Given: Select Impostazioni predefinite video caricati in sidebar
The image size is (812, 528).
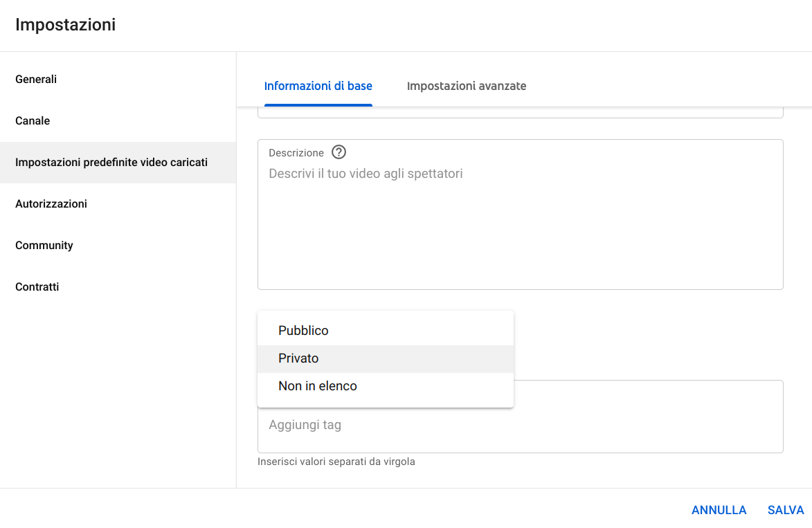Looking at the screenshot, I should click(x=111, y=163).
